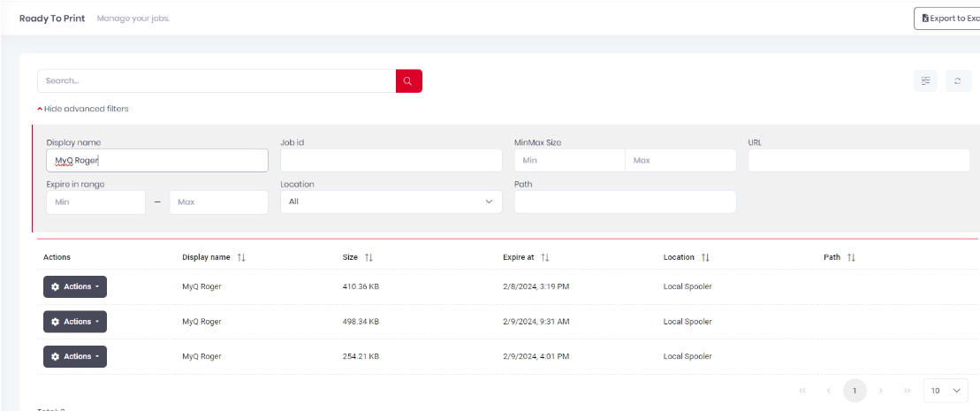The width and height of the screenshot is (980, 411).
Task: Click the Job id filter field
Action: pyautogui.click(x=391, y=160)
